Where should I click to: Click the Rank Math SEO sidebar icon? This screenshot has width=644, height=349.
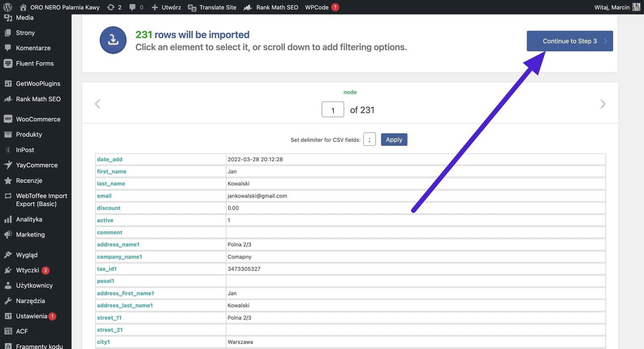(8, 99)
